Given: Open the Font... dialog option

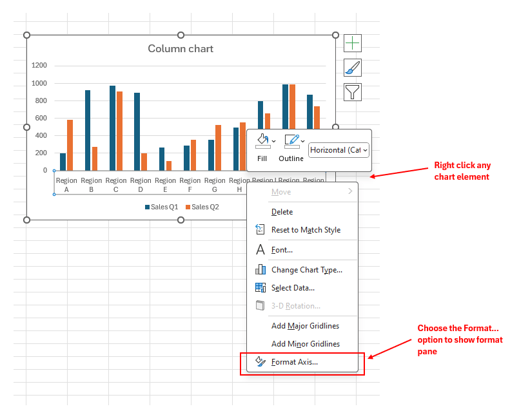Looking at the screenshot, I should click(x=282, y=250).
